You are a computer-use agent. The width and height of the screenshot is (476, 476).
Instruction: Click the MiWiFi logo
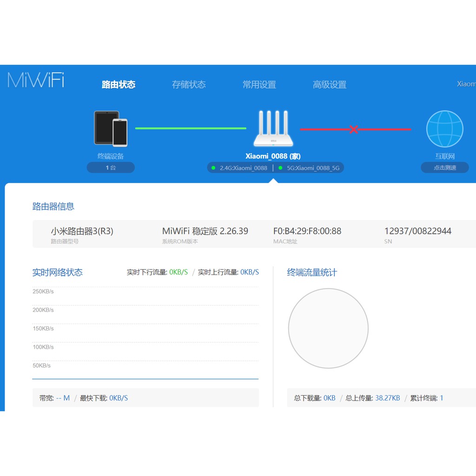tap(36, 80)
